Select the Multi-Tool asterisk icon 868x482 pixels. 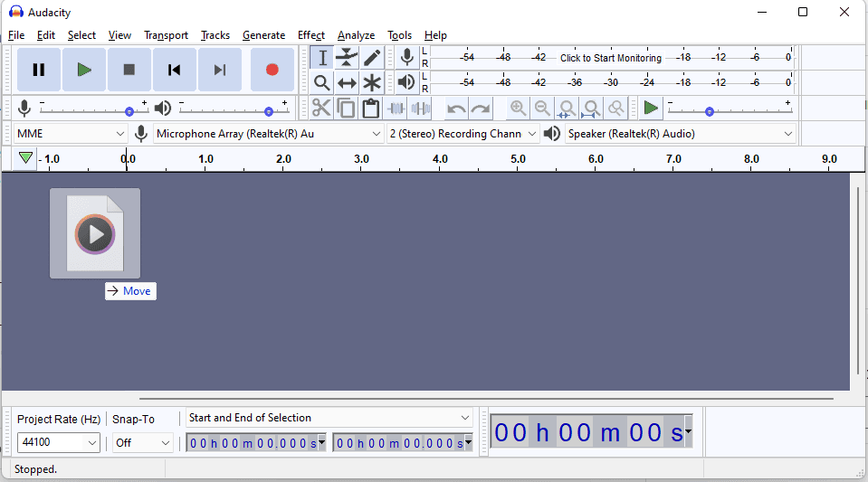pos(372,83)
